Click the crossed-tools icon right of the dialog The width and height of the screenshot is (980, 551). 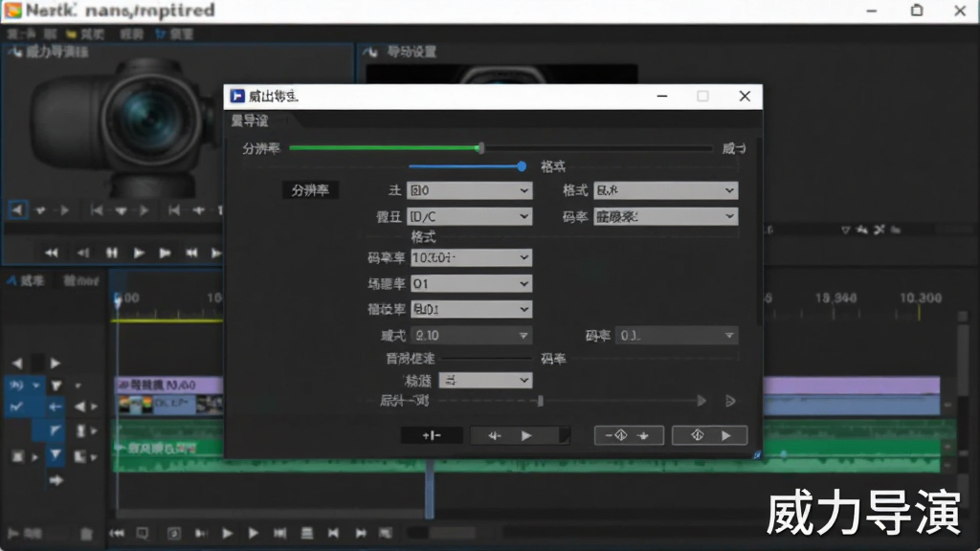880,230
